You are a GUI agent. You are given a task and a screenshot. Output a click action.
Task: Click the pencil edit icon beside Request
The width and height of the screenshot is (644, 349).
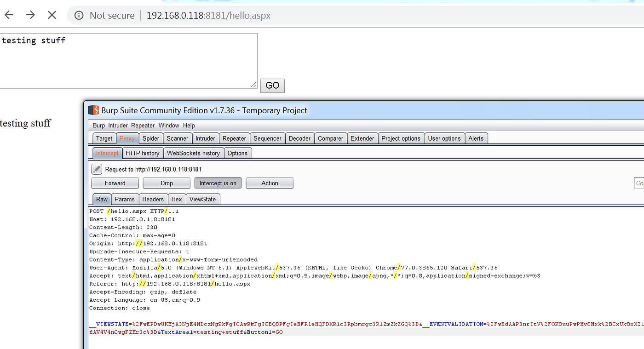coord(97,169)
